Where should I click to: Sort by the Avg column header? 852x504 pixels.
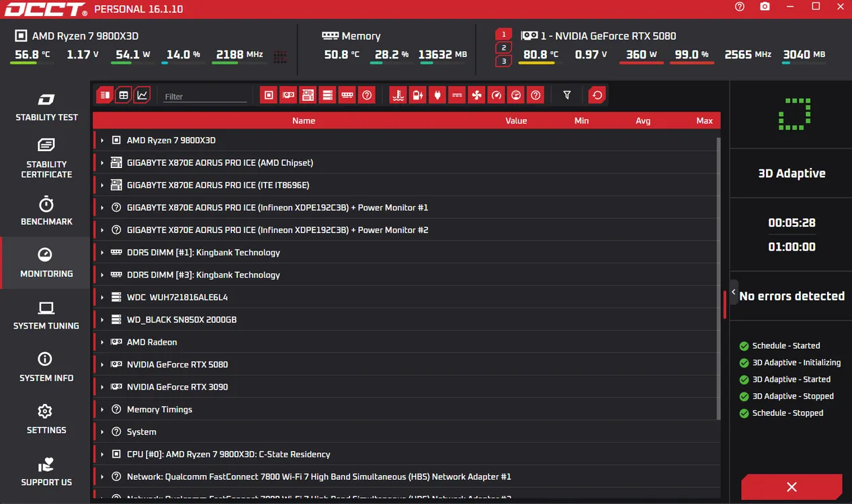tap(643, 120)
